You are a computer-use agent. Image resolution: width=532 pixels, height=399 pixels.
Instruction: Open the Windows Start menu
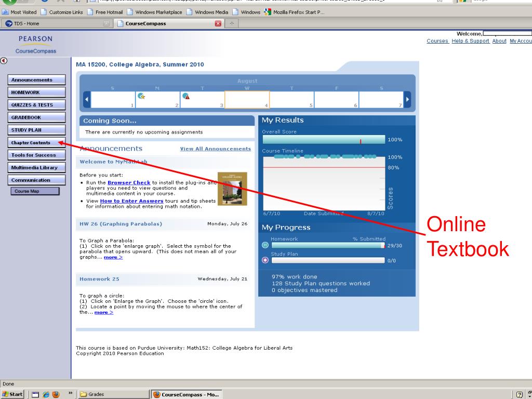click(13, 394)
